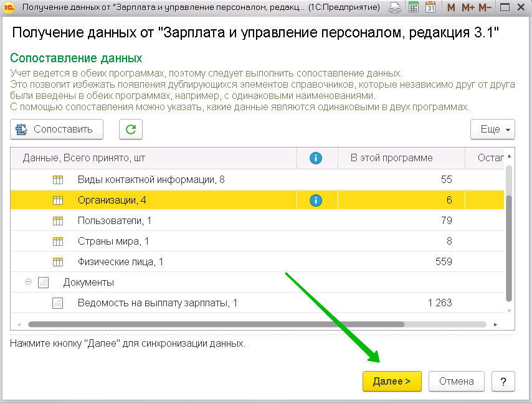Select the "Организации, 4" row

(x=257, y=200)
